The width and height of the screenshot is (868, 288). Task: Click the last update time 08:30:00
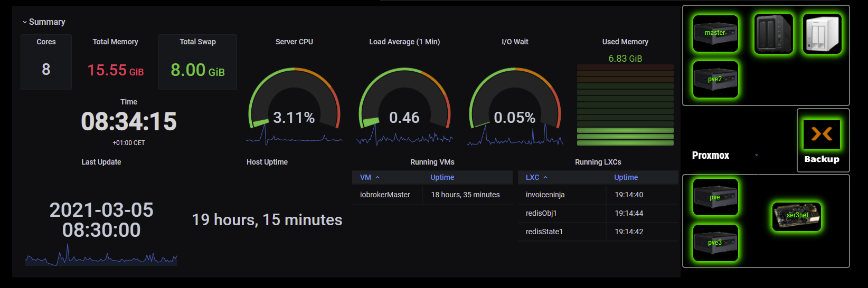click(x=101, y=230)
